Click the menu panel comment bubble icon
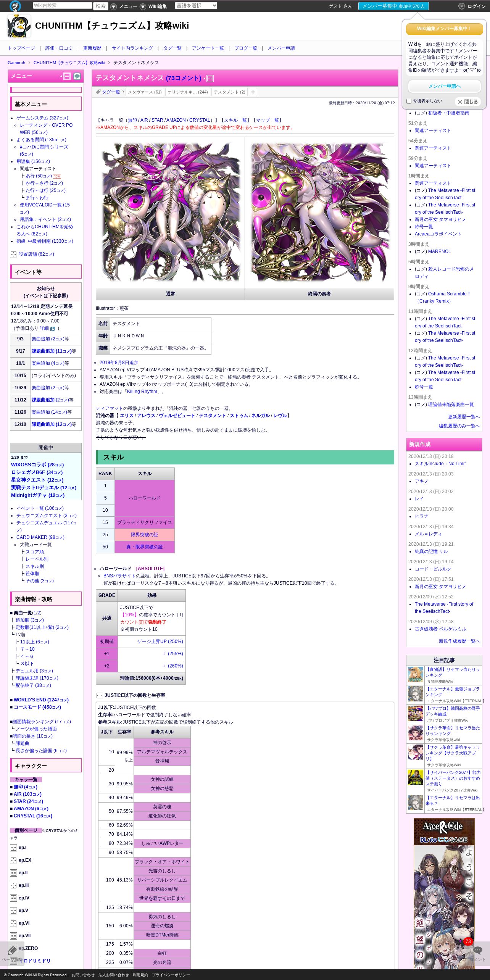The image size is (490, 980). pyautogui.click(x=77, y=76)
